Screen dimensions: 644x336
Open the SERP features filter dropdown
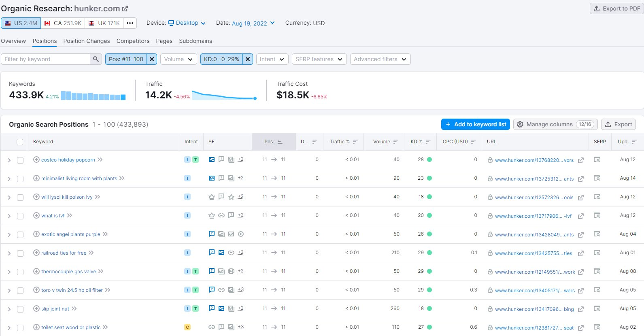(319, 59)
